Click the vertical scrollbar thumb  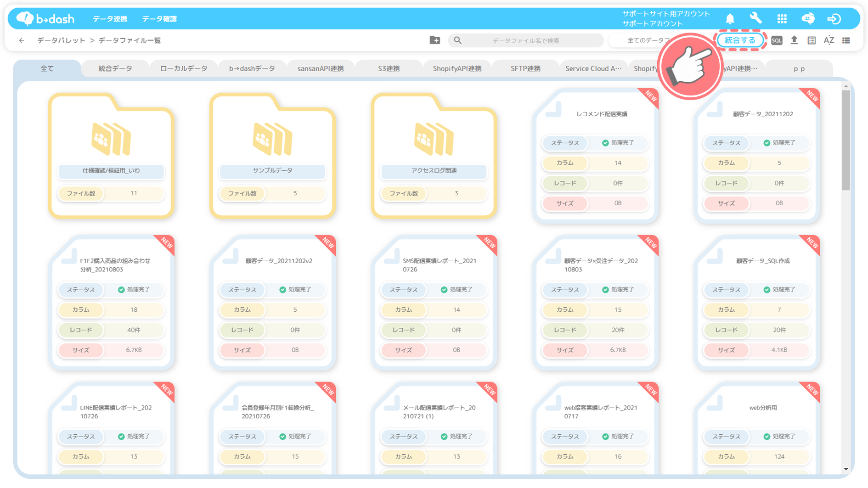coord(846,140)
